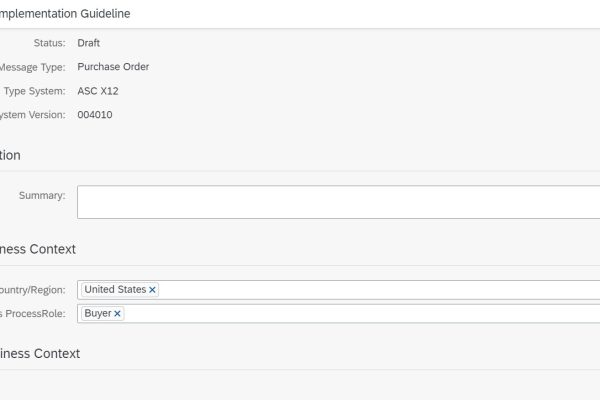The width and height of the screenshot is (600, 400).
Task: Remove the Buyer token via x icon
Action: (x=118, y=314)
